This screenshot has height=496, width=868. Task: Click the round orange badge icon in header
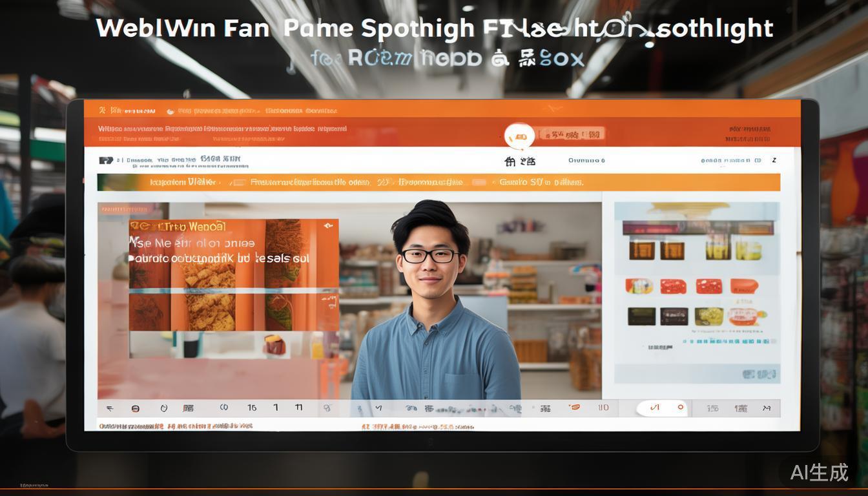(519, 136)
